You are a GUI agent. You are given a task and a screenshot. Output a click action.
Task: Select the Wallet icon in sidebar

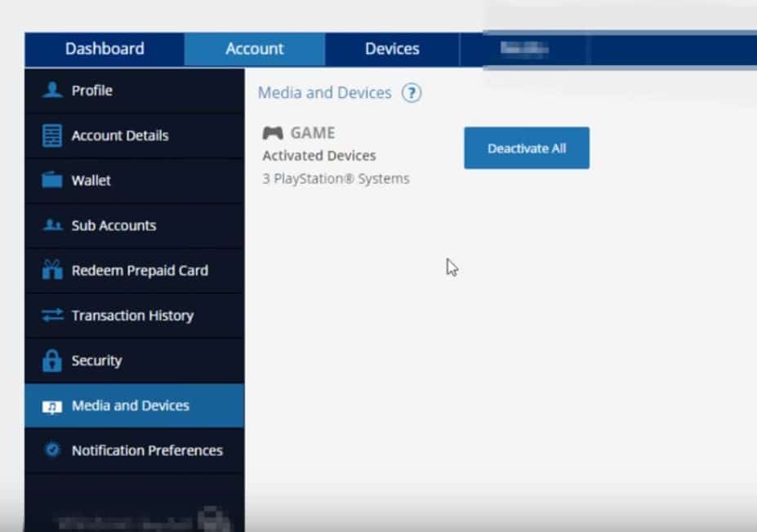(52, 180)
